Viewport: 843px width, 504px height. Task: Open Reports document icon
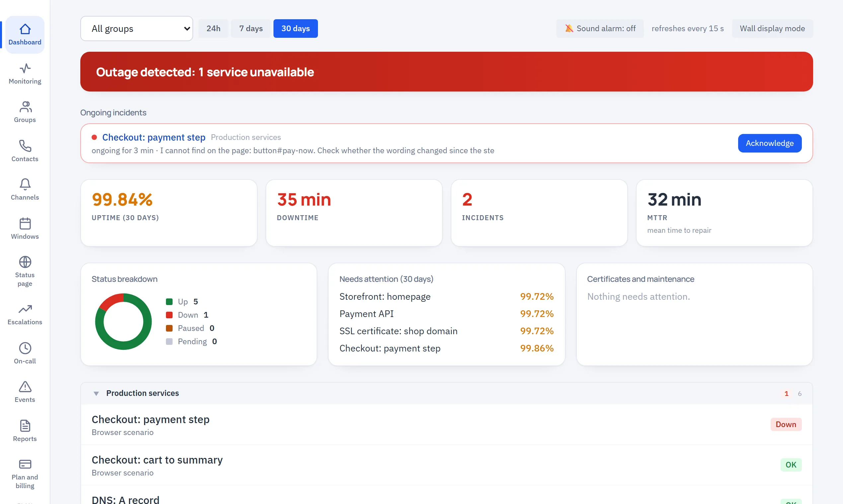coord(25,426)
